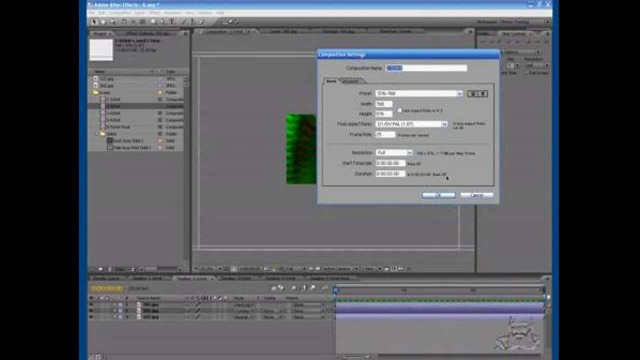Select the Hand tool

pyautogui.click(x=103, y=22)
